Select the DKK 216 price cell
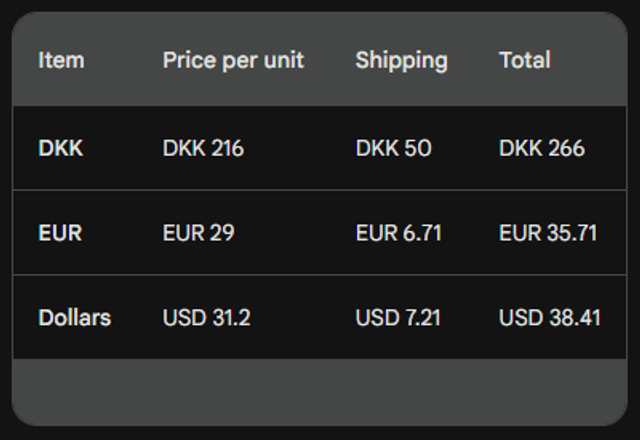 coord(203,149)
